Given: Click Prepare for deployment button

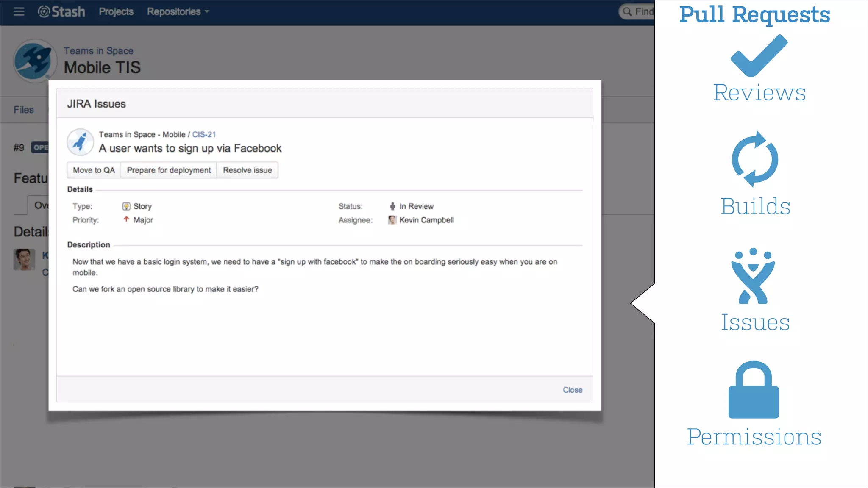Looking at the screenshot, I should 169,170.
